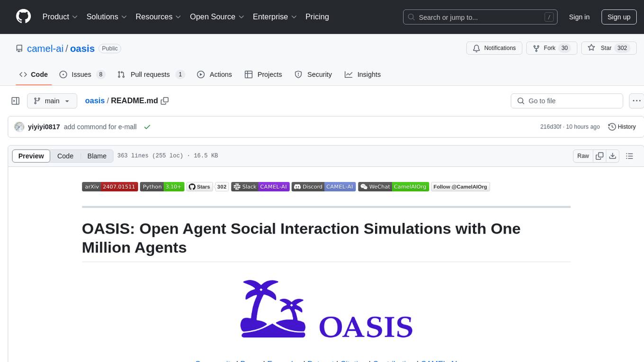The width and height of the screenshot is (644, 362).
Task: Sign in to GitHub
Action: [579, 17]
